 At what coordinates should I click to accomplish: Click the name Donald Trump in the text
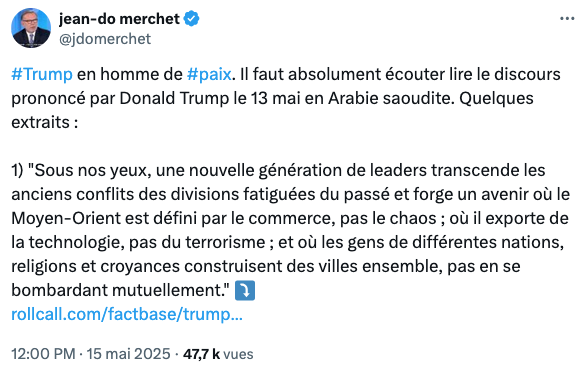[174, 98]
